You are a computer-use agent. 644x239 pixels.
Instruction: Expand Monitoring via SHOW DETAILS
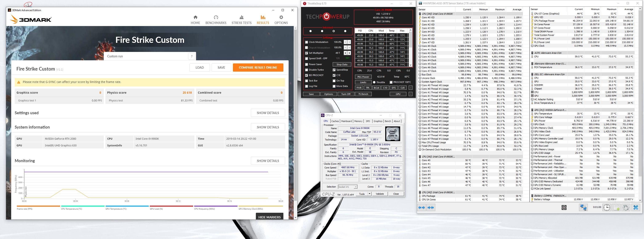pyautogui.click(x=268, y=161)
